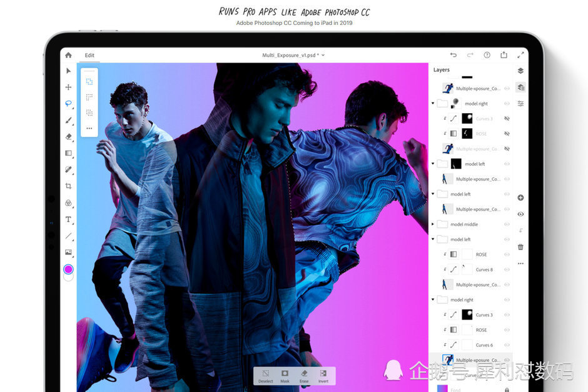Screen dimensions: 588x392
Task: Switch to detailed layers list view
Action: tap(520, 88)
